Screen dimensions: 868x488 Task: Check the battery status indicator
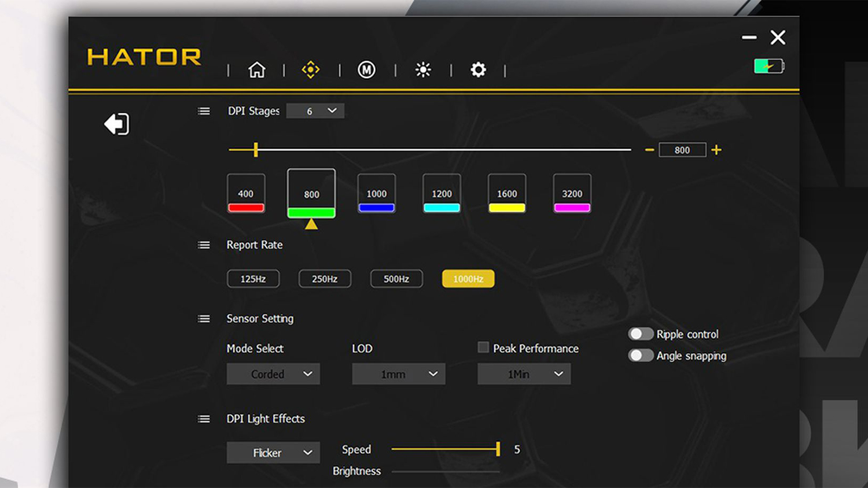[769, 66]
